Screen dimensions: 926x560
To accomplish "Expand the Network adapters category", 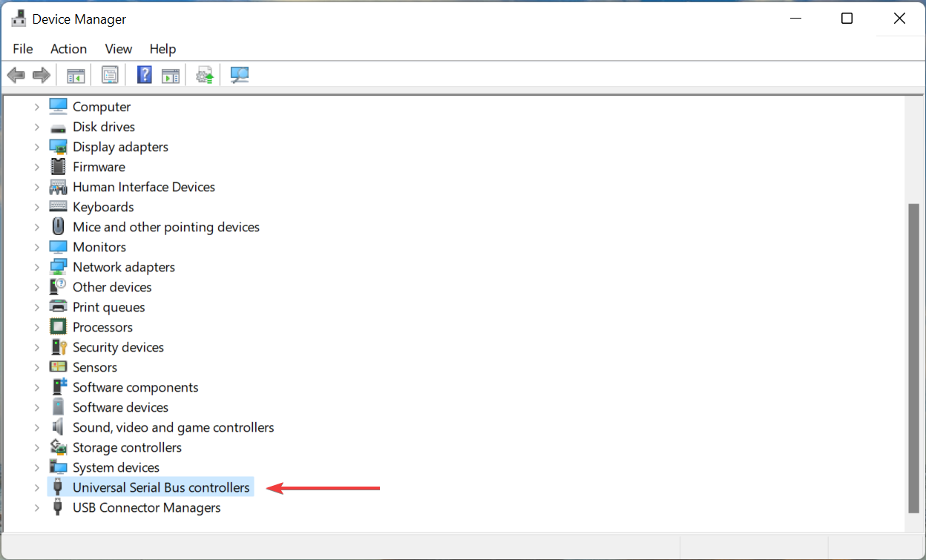I will point(36,267).
